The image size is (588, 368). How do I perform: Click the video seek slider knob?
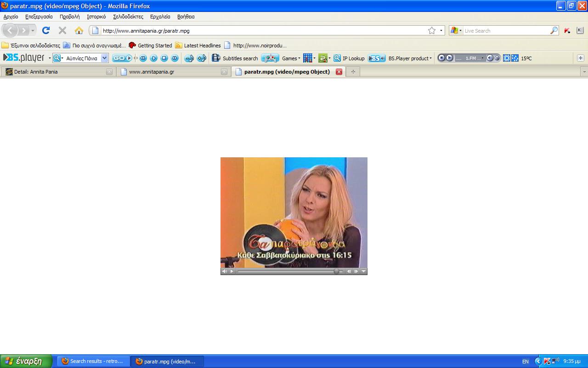336,271
